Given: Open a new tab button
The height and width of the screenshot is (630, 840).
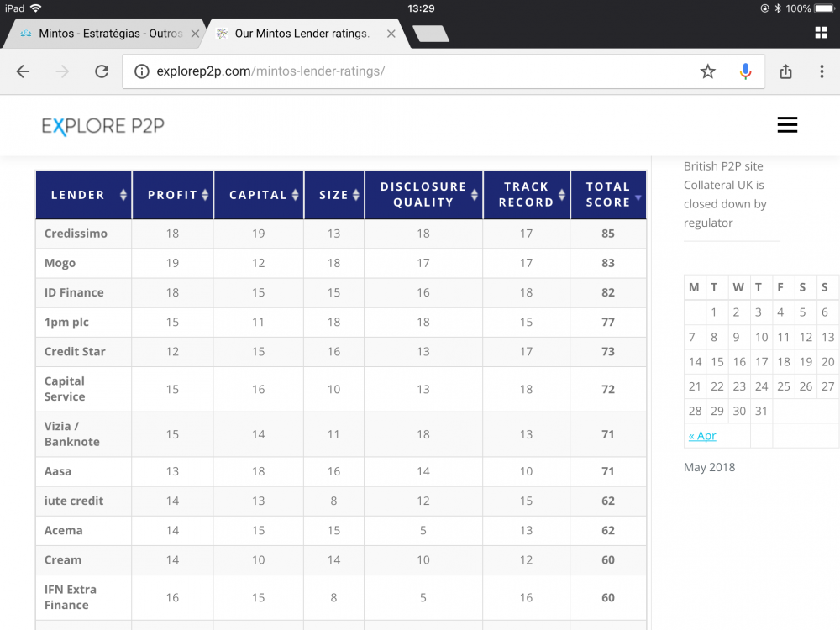Looking at the screenshot, I should [431, 34].
